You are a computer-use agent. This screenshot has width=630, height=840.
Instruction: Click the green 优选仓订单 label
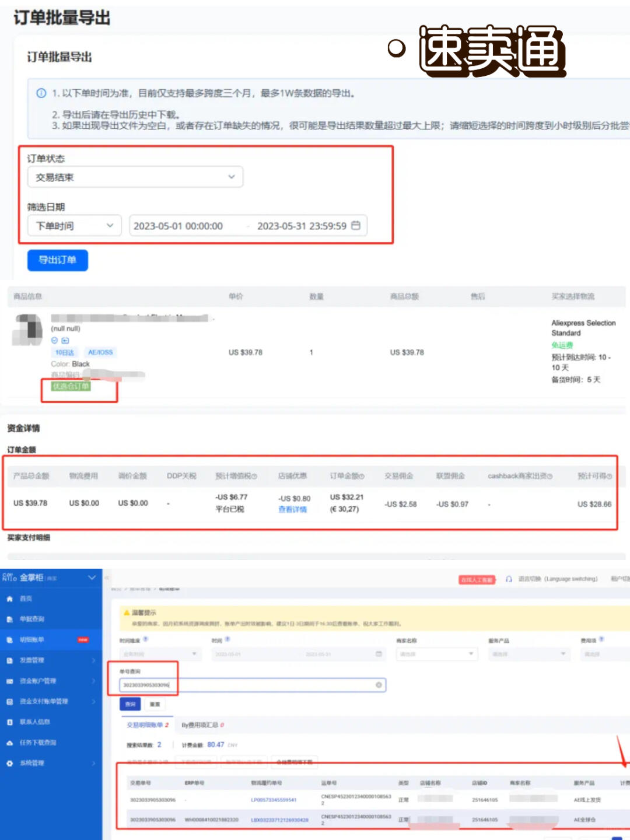pyautogui.click(x=71, y=386)
